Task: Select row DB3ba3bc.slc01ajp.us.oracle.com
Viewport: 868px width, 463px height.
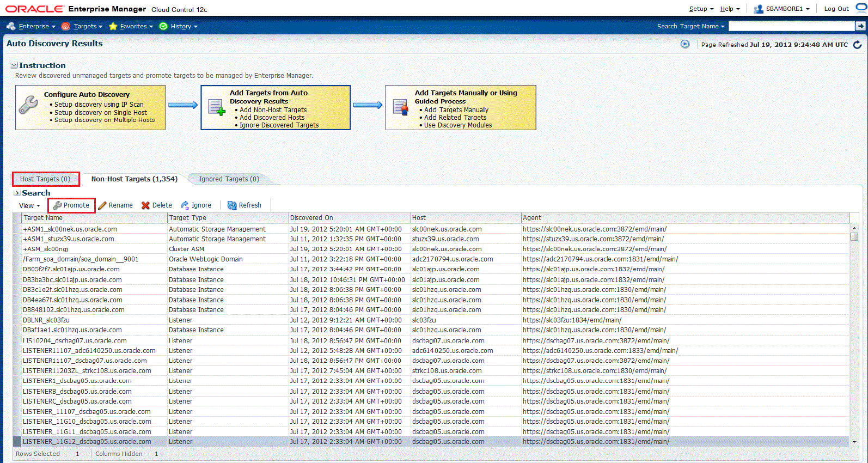Action: (431, 279)
